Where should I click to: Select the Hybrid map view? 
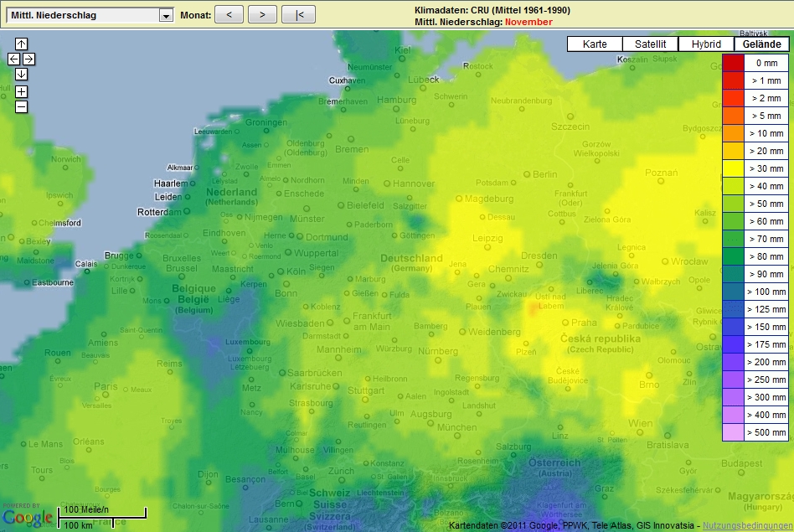(705, 44)
